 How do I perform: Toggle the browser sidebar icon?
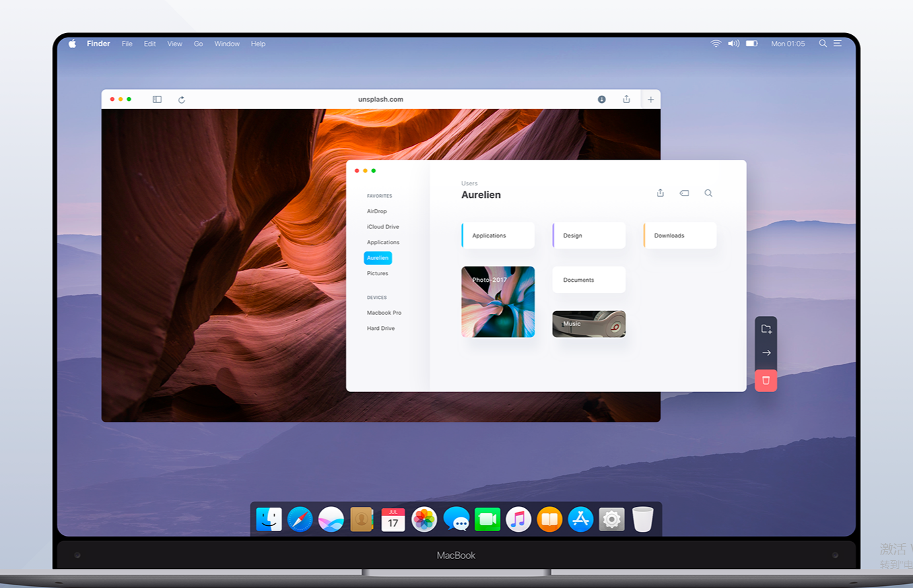pyautogui.click(x=157, y=100)
